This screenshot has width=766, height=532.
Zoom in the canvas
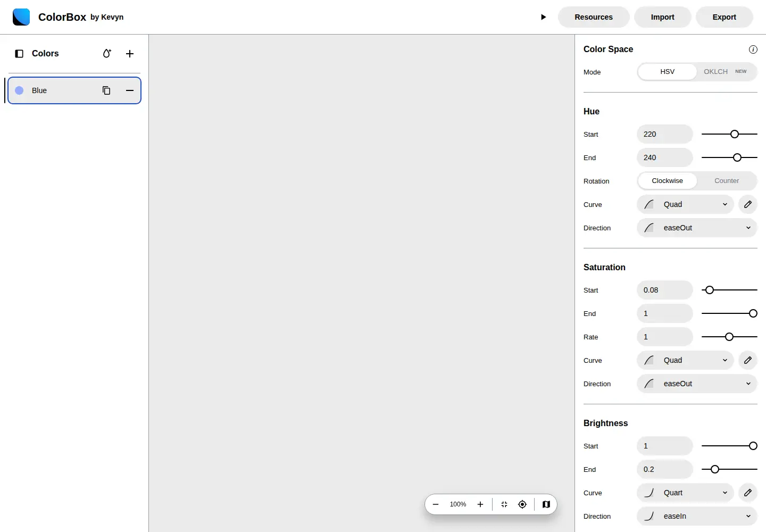click(x=480, y=504)
